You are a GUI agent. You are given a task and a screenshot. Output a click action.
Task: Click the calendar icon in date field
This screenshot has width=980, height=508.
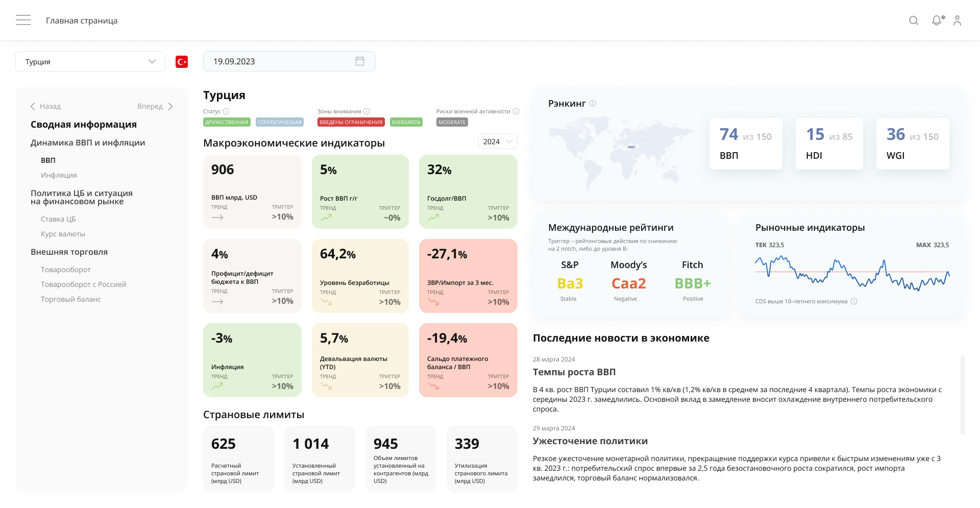[x=360, y=61]
